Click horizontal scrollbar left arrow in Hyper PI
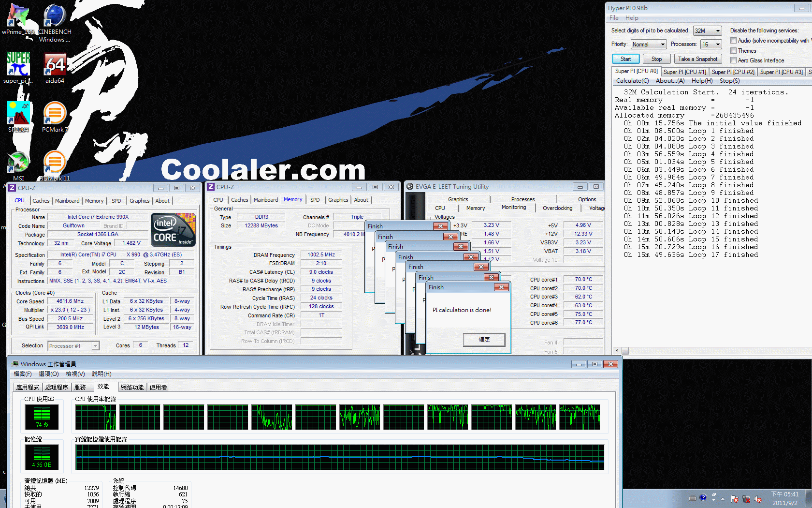The width and height of the screenshot is (812, 508). point(616,351)
